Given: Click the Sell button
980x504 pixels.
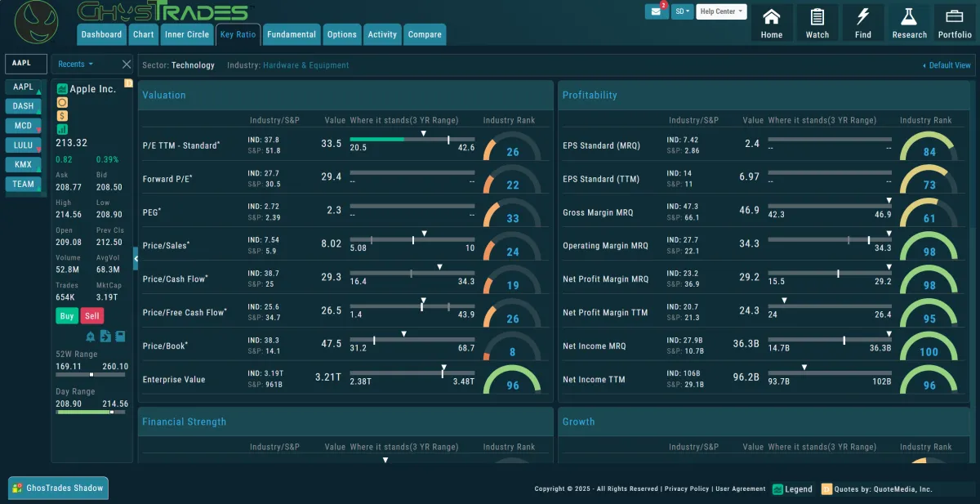Looking at the screenshot, I should click(x=92, y=316).
